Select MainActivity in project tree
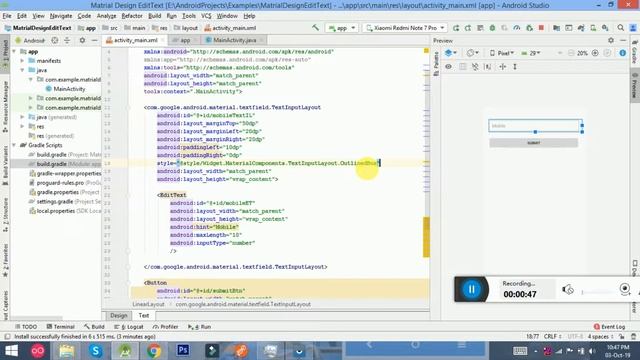The height and width of the screenshot is (360, 640). 65,89
